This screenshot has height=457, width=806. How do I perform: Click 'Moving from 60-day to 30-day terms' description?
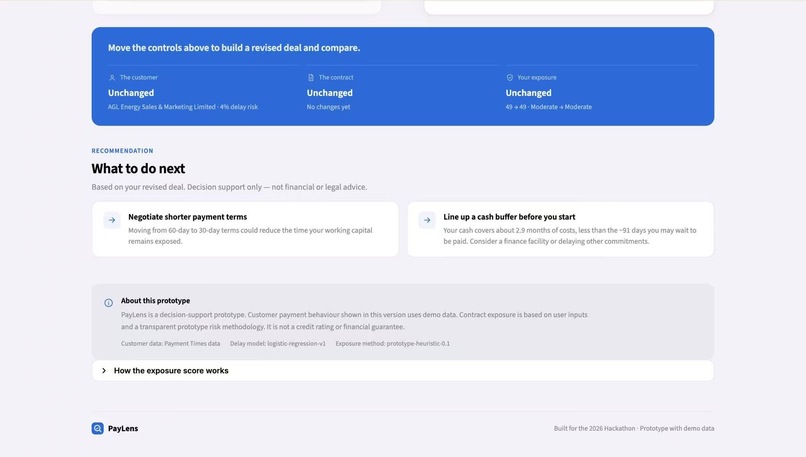pos(250,235)
